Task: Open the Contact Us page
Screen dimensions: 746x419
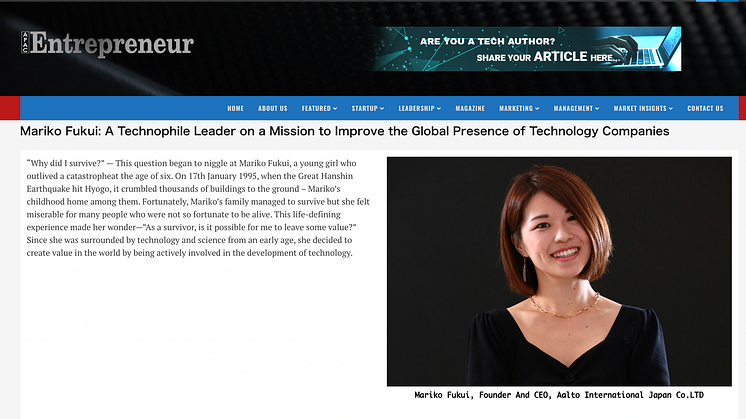Action: tap(705, 108)
